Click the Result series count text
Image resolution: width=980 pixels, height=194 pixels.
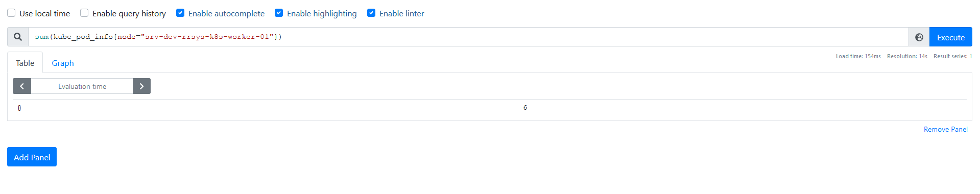pos(952,56)
